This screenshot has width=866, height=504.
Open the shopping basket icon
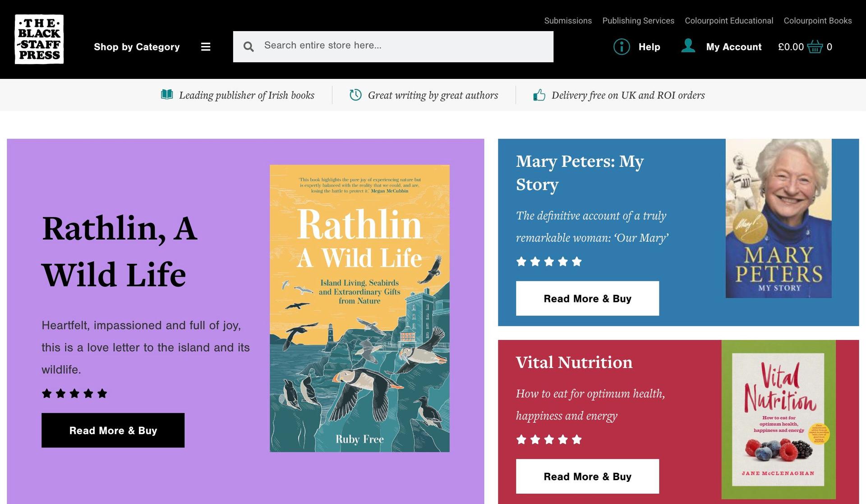[815, 46]
